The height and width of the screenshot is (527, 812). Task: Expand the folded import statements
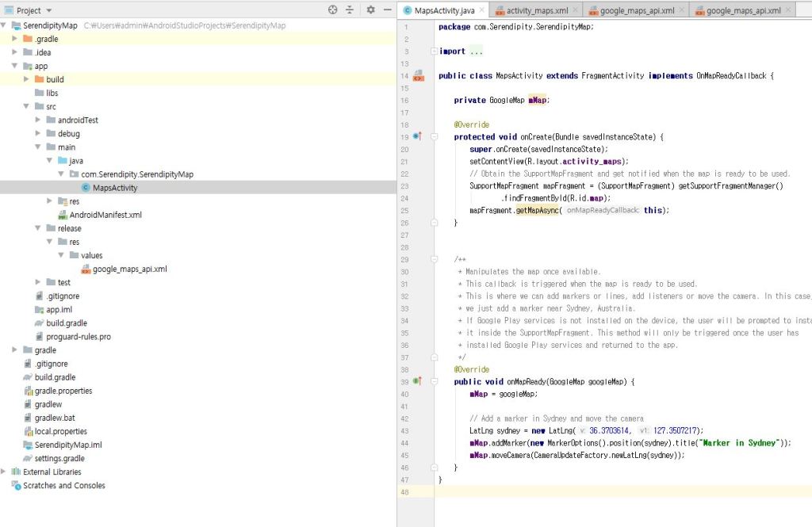(433, 52)
